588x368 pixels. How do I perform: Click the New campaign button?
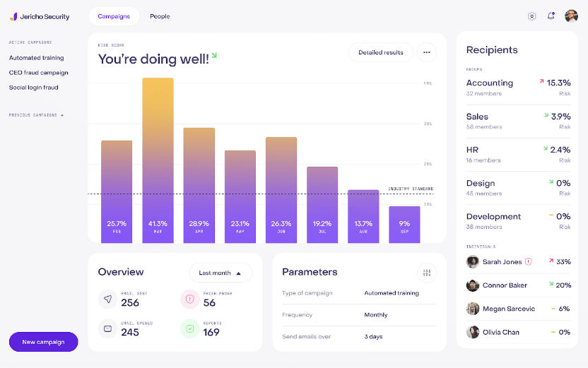(x=44, y=342)
